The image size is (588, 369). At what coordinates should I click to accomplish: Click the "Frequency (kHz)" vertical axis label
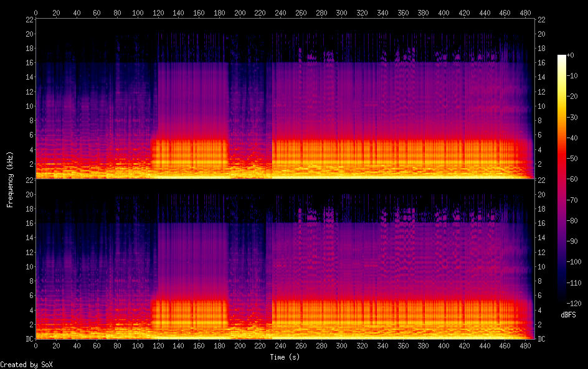pos(10,179)
